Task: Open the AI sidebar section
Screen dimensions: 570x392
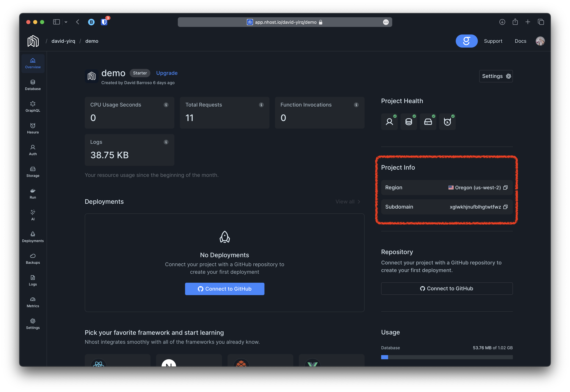Action: [33, 215]
